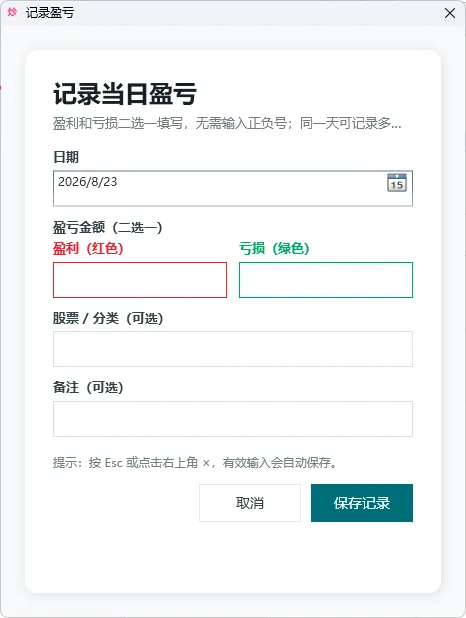Screen dimensions: 466x618
Task: Save entry with 保存记录 button
Action: 362,503
